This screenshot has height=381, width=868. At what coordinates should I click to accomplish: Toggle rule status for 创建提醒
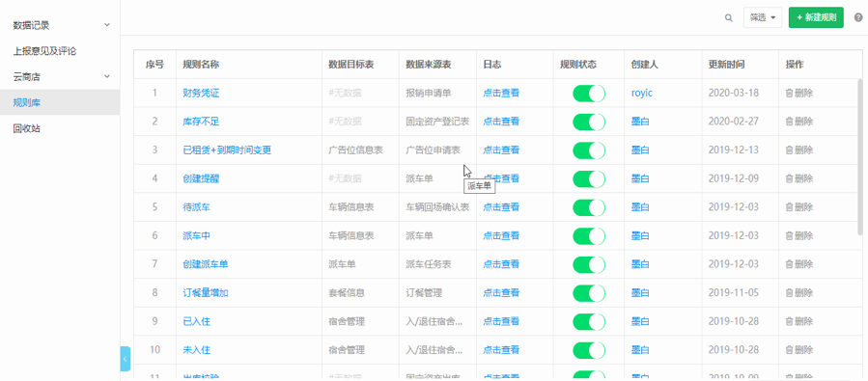pos(589,178)
